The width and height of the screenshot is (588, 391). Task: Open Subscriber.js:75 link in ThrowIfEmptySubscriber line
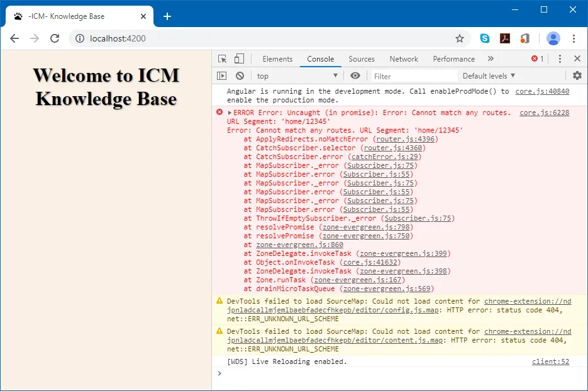[x=418, y=218]
